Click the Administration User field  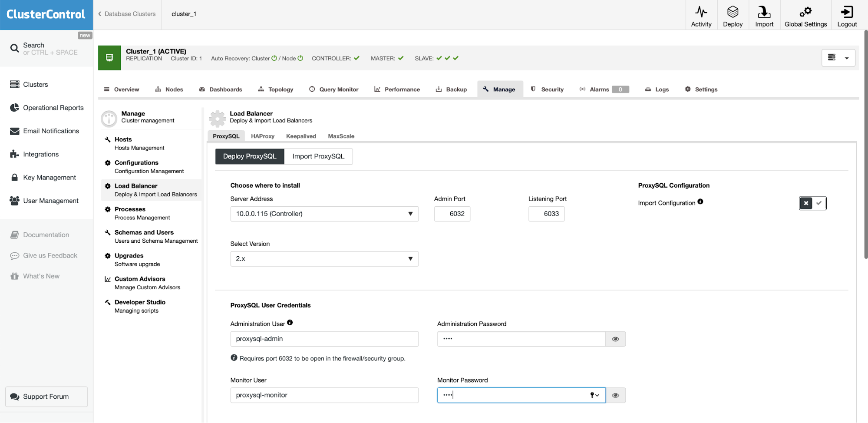324,339
